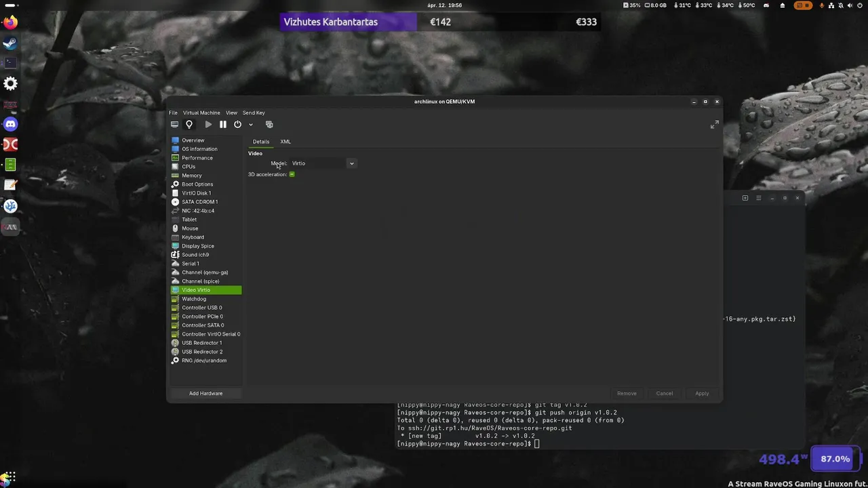Screen dimensions: 868x488
Task: Switch to the XML tab
Action: pos(285,142)
